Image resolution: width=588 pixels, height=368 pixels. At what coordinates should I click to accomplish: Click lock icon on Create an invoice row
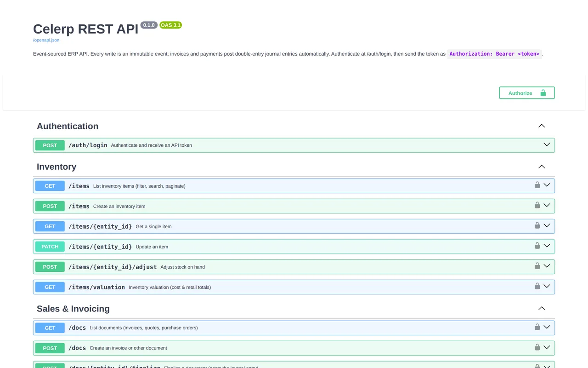537,347
